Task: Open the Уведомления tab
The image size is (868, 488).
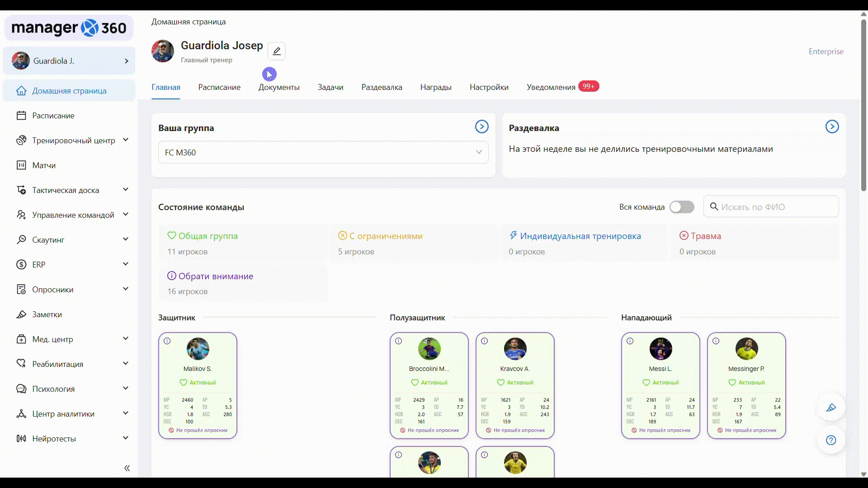Action: coord(551,87)
